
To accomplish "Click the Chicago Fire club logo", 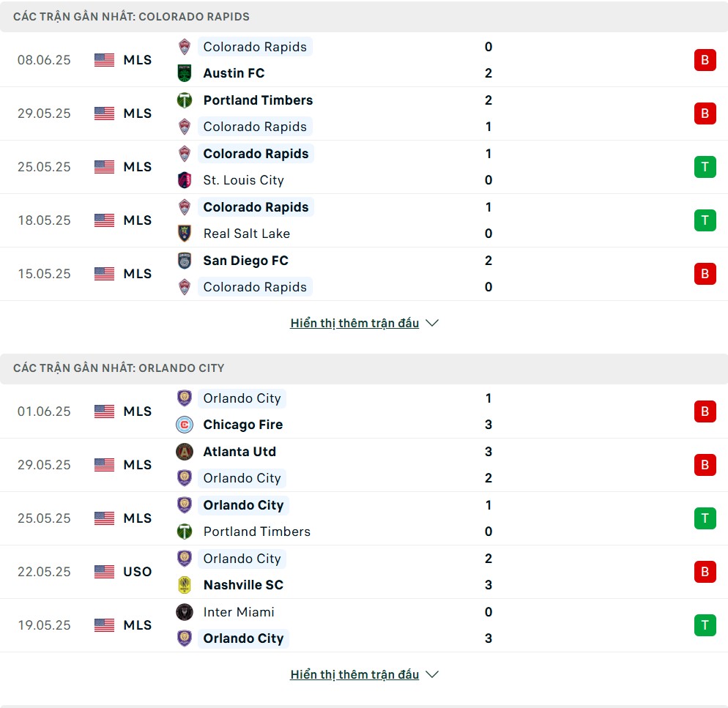I will [185, 425].
